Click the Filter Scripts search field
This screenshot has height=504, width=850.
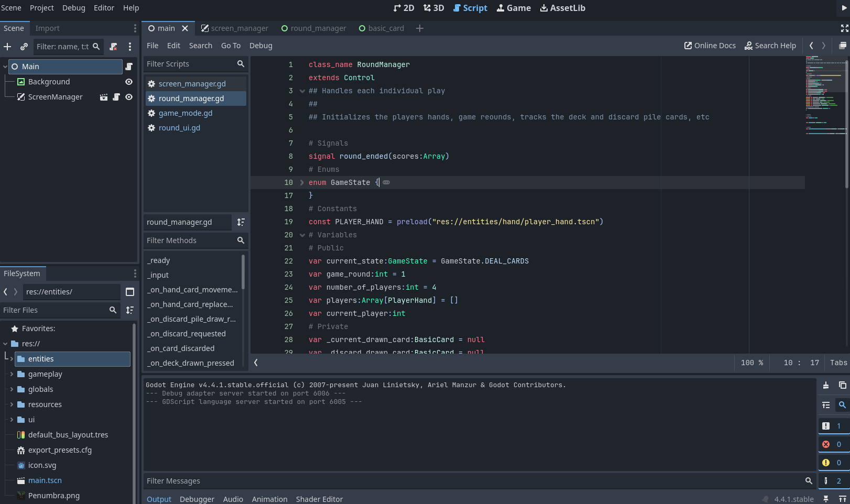pos(190,64)
